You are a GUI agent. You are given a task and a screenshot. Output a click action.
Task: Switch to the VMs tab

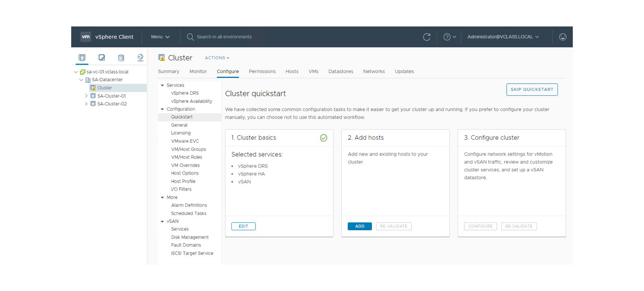point(313,71)
